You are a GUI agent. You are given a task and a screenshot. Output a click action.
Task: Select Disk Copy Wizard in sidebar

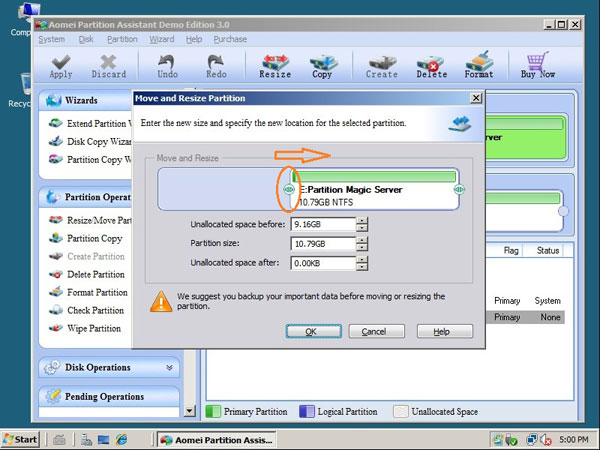tap(96, 141)
